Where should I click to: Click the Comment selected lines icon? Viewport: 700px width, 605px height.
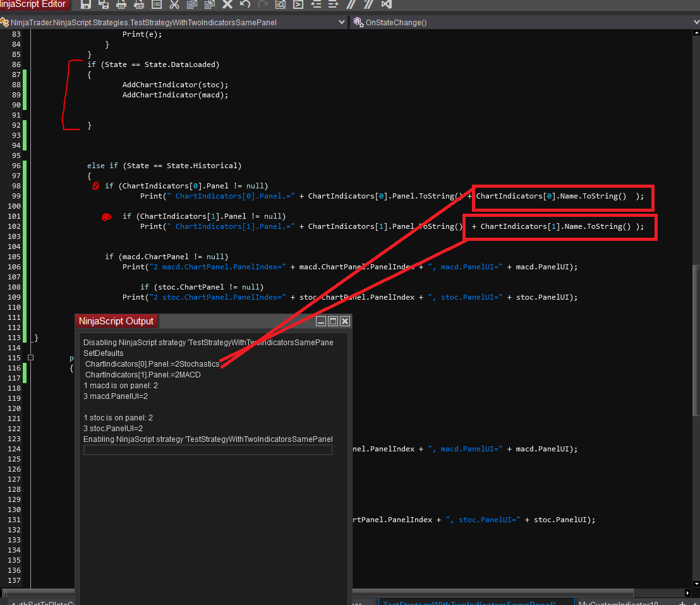click(x=351, y=4)
